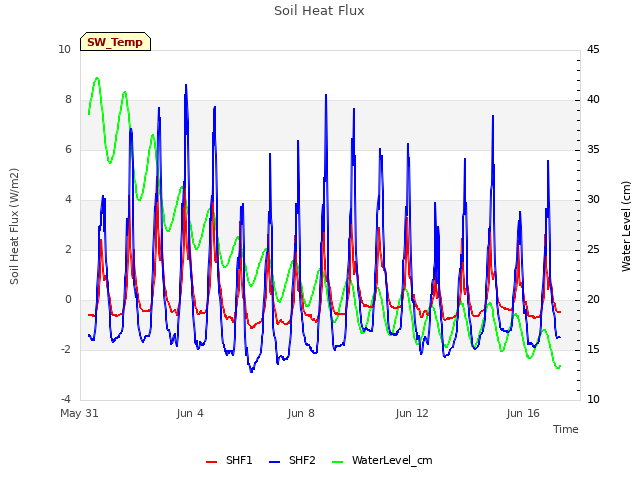Viewport: 640px width, 480px height.
Task: Select the Soil Heat Flux chart title
Action: pos(319,11)
